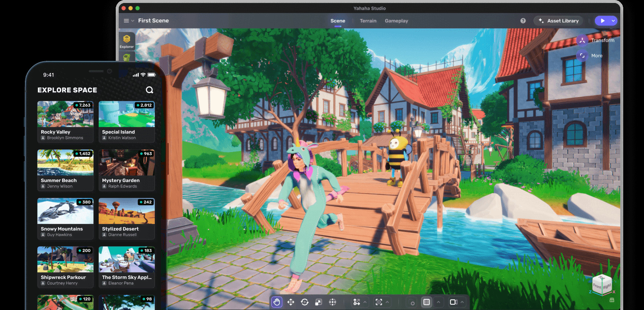This screenshot has width=644, height=310.
Task: Click the small circle snap icon
Action: point(412,303)
